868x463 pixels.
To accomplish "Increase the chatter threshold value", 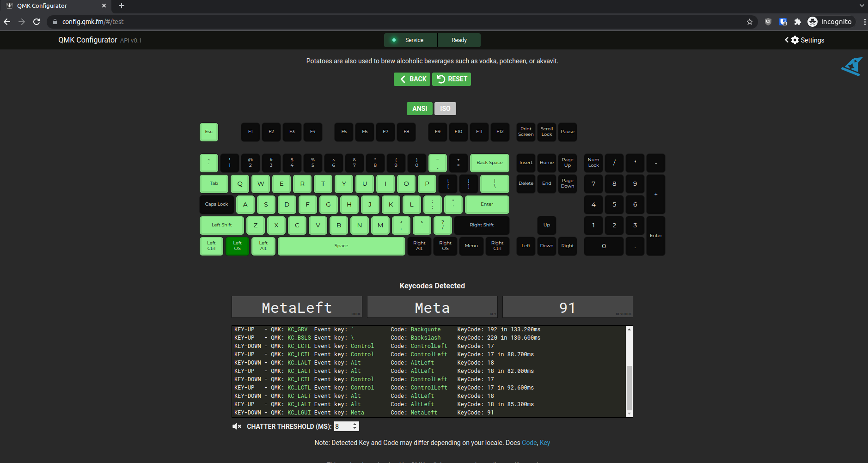I will [x=355, y=424].
